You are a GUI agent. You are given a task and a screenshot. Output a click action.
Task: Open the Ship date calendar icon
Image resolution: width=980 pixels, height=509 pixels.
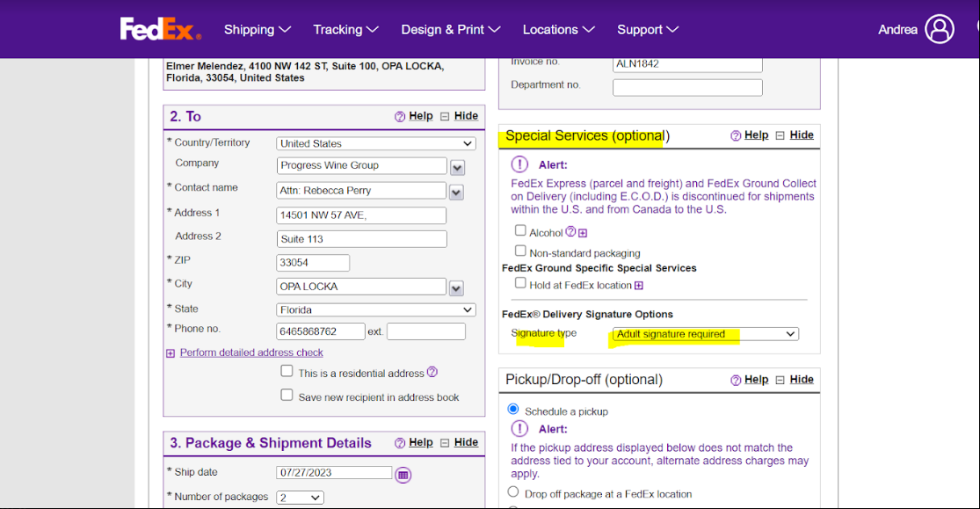(x=403, y=476)
